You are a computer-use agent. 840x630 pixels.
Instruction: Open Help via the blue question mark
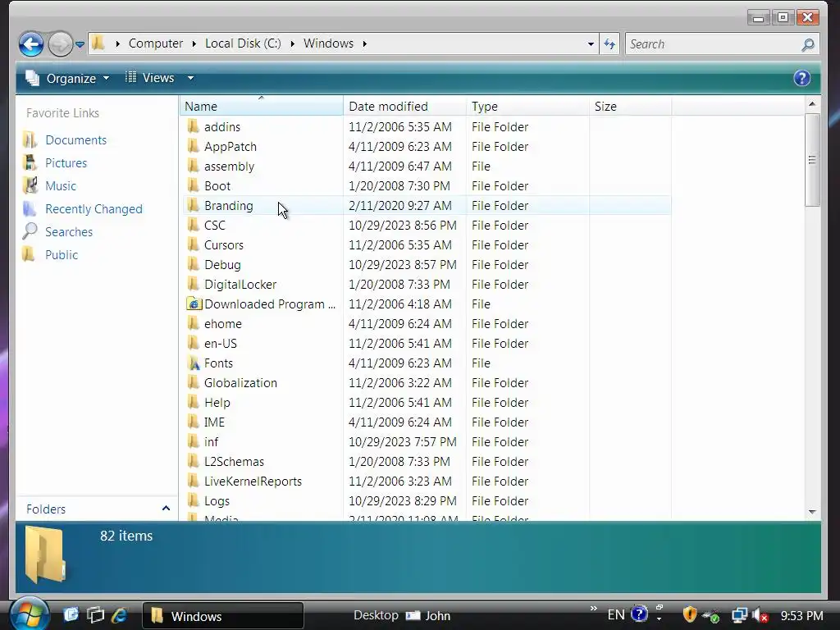pos(801,78)
